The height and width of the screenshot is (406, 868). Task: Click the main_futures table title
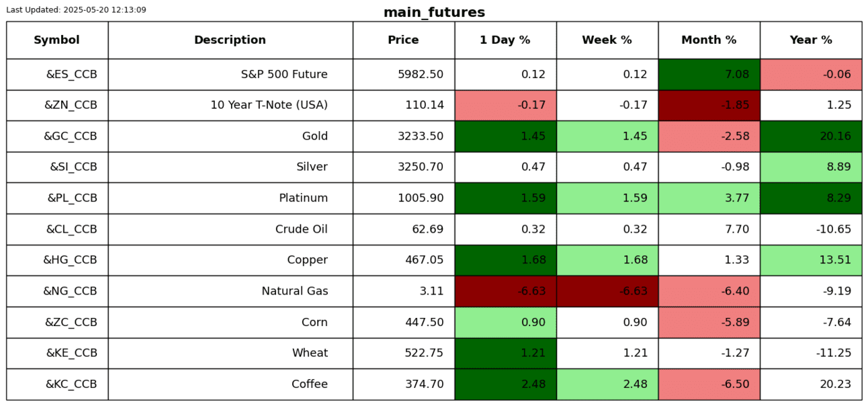tap(434, 13)
